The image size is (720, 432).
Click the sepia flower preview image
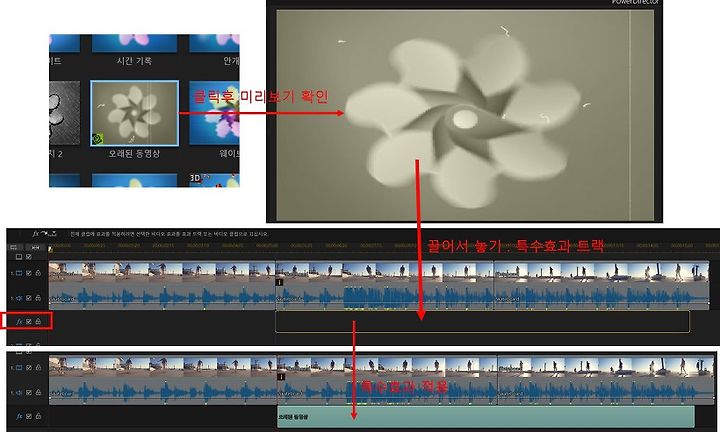point(465,115)
